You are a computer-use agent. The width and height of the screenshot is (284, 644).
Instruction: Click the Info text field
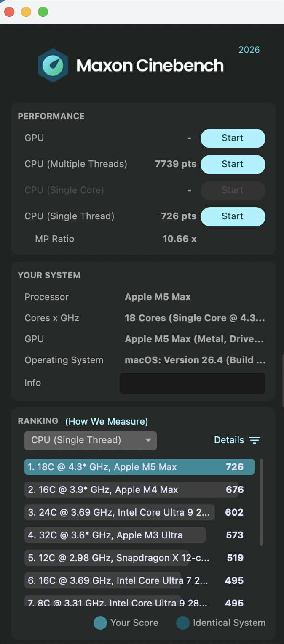[192, 383]
